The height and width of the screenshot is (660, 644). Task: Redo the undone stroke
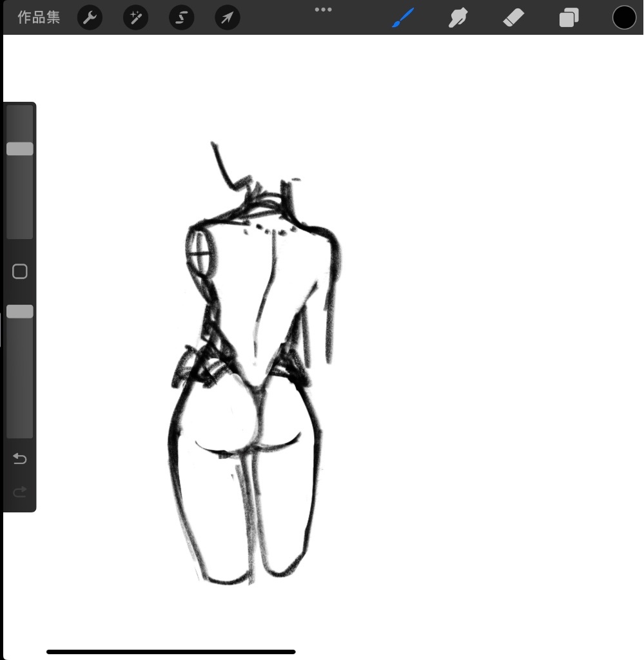(20, 492)
